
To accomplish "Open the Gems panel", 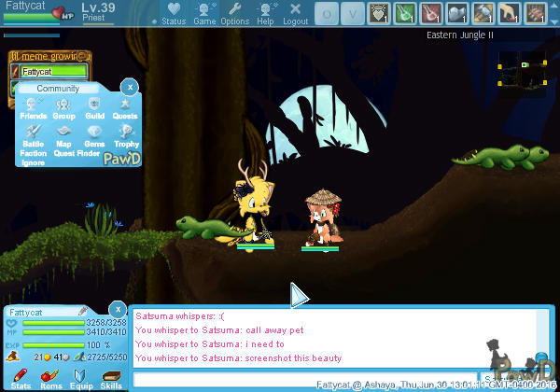I will tap(94, 136).
